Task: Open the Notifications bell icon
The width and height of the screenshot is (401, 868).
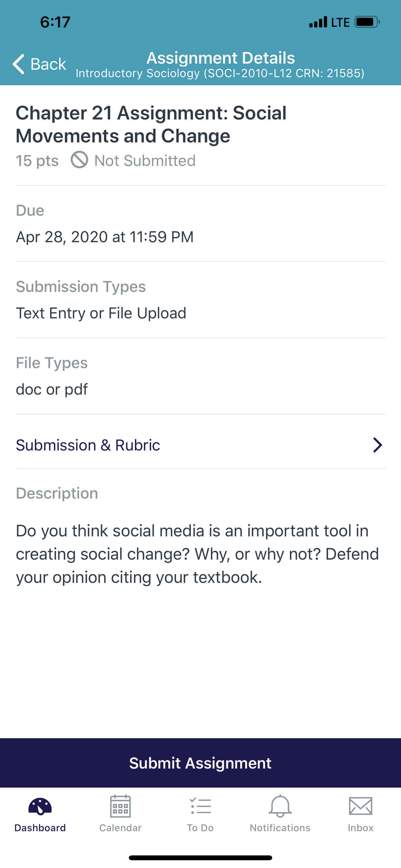Action: pyautogui.click(x=280, y=806)
